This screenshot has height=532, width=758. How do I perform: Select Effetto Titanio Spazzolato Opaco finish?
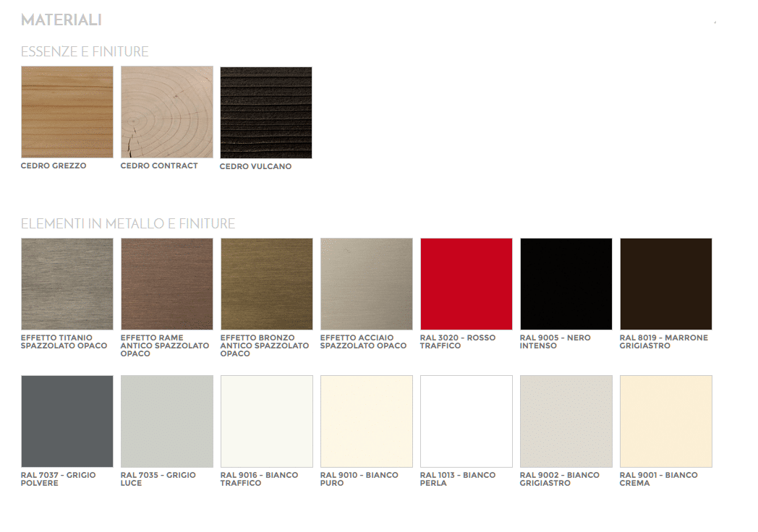point(67,284)
